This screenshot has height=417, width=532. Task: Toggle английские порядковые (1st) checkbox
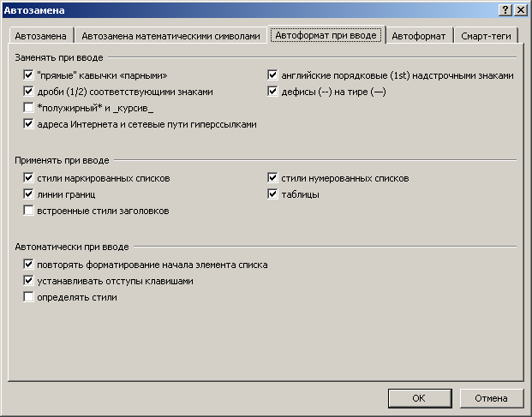pyautogui.click(x=272, y=75)
